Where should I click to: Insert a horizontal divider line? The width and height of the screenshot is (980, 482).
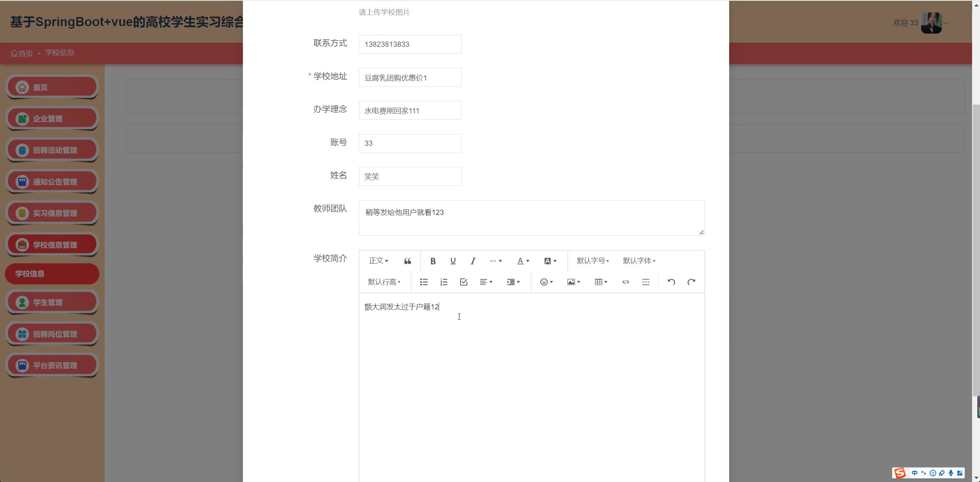[646, 282]
